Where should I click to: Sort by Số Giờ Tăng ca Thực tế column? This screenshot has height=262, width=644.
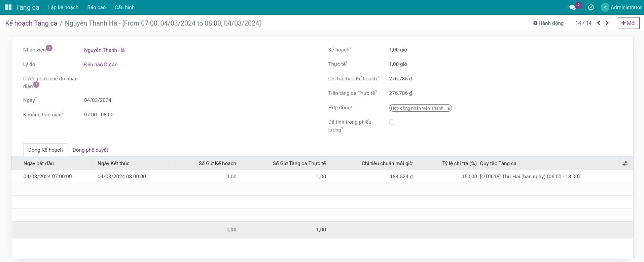(283, 163)
